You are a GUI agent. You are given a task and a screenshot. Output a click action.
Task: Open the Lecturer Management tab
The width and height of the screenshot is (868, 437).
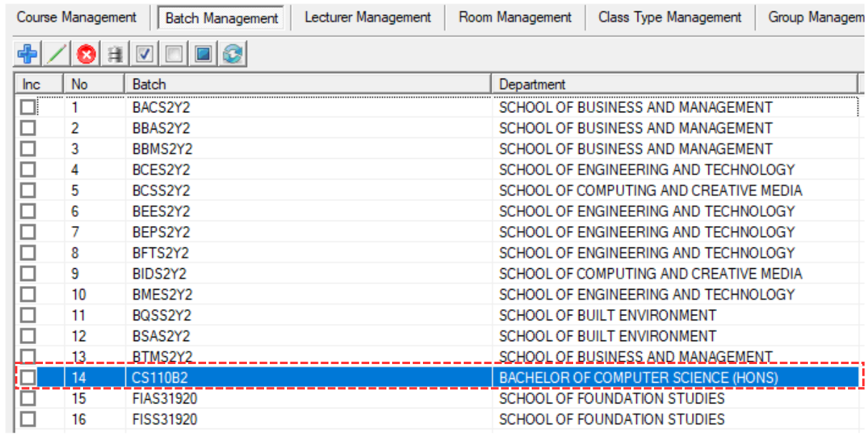tap(368, 17)
